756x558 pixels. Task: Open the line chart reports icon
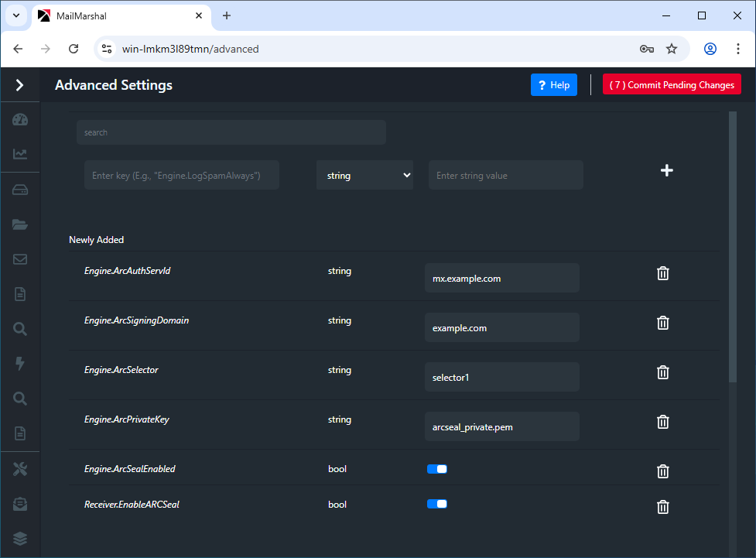20,154
